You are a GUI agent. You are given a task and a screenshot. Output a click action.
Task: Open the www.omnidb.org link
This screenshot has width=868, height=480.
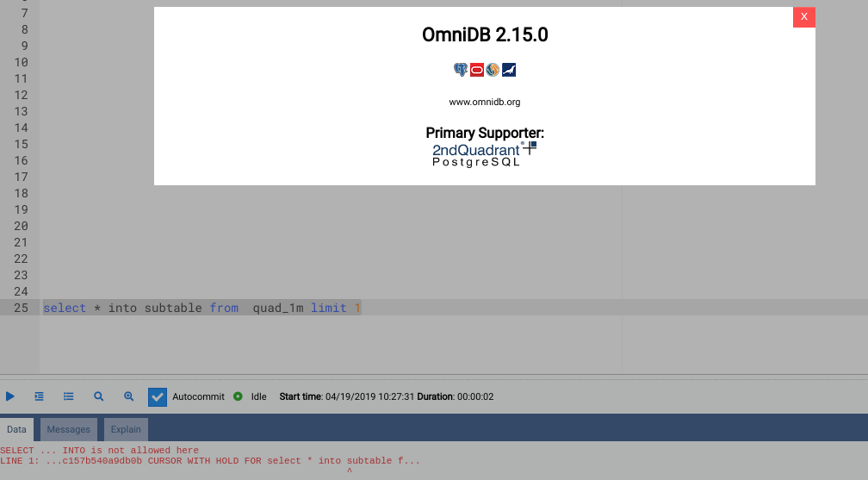(484, 102)
